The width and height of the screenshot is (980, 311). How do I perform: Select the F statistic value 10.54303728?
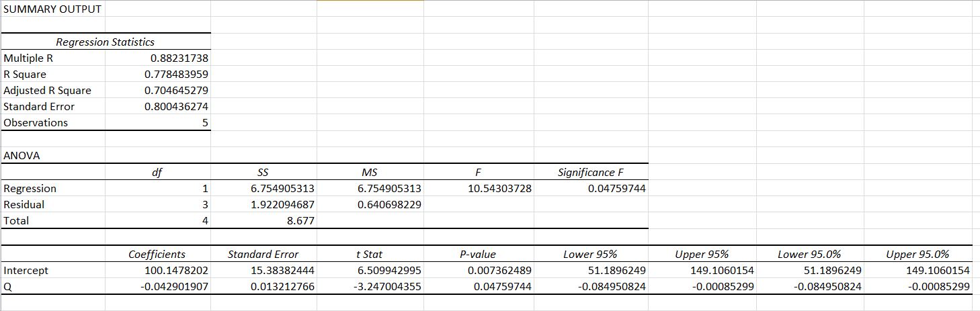point(499,189)
